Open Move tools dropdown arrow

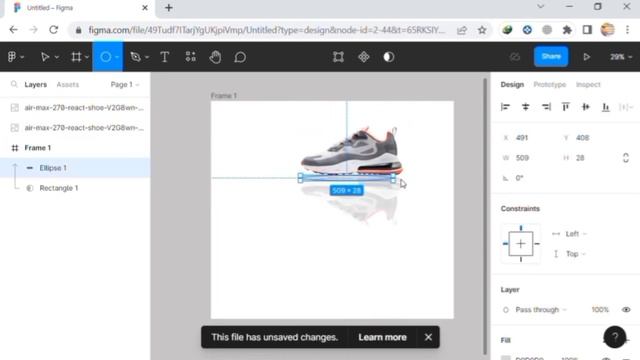[x=57, y=57]
